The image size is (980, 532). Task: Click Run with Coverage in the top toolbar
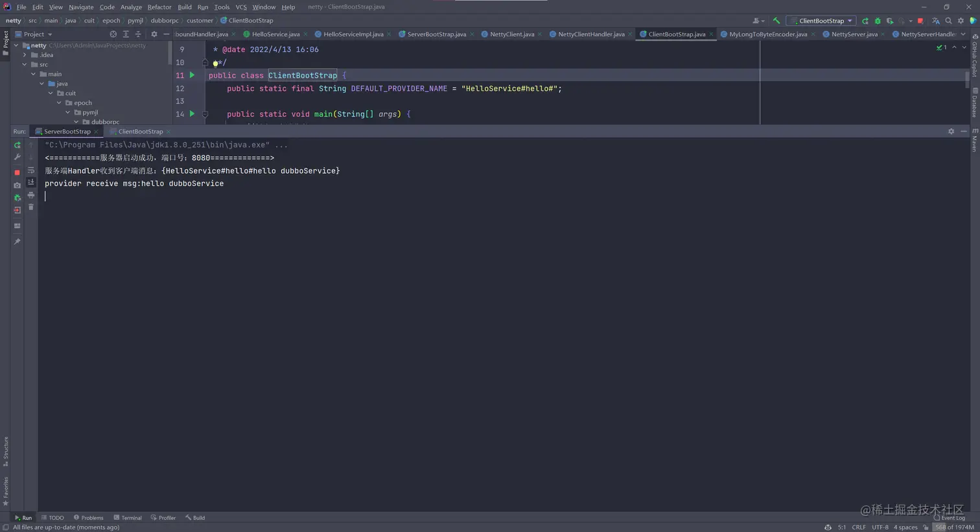[x=890, y=21]
